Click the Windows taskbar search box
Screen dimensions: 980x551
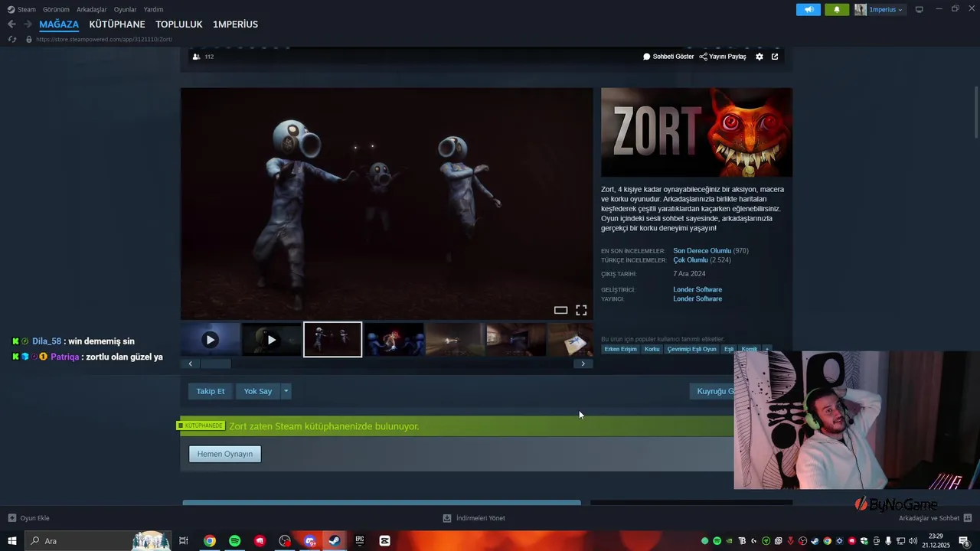pos(98,541)
